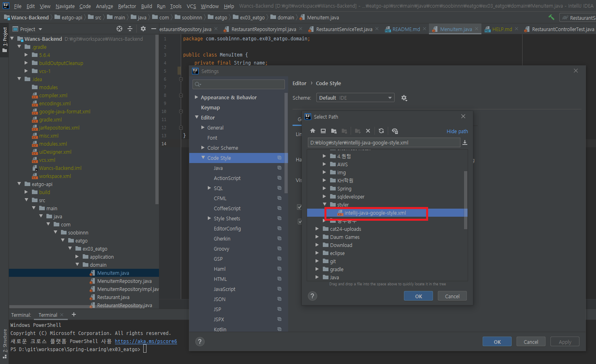This screenshot has width=596, height=364.
Task: Expand Color Scheme settings node
Action: coord(203,148)
